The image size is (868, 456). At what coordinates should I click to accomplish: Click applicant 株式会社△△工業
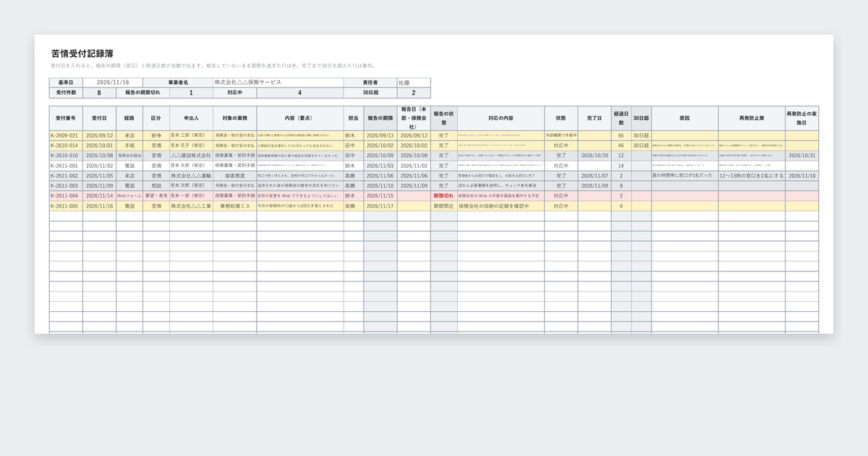pyautogui.click(x=191, y=206)
